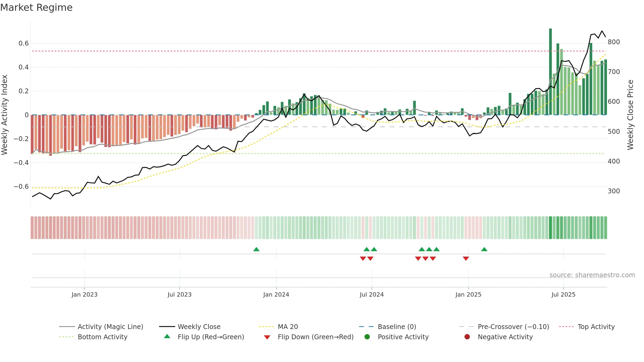Click the Jul 2024 axis label
644x362 pixels.
[x=372, y=295]
